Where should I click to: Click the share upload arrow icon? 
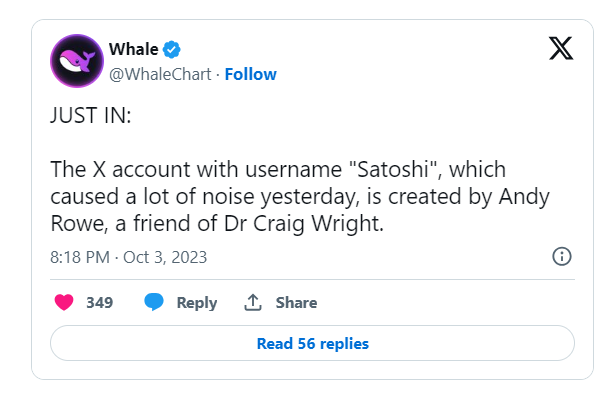coord(253,302)
